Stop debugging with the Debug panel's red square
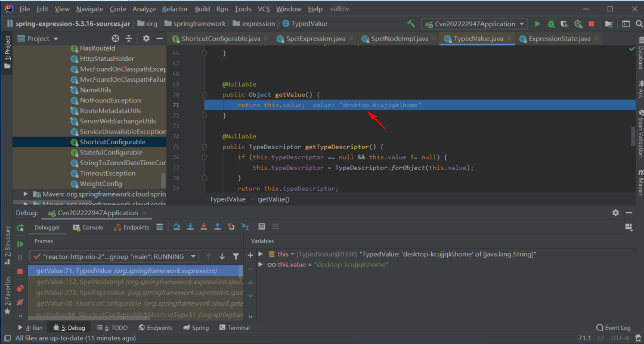Image resolution: width=644 pixels, height=344 pixels. tap(20, 271)
